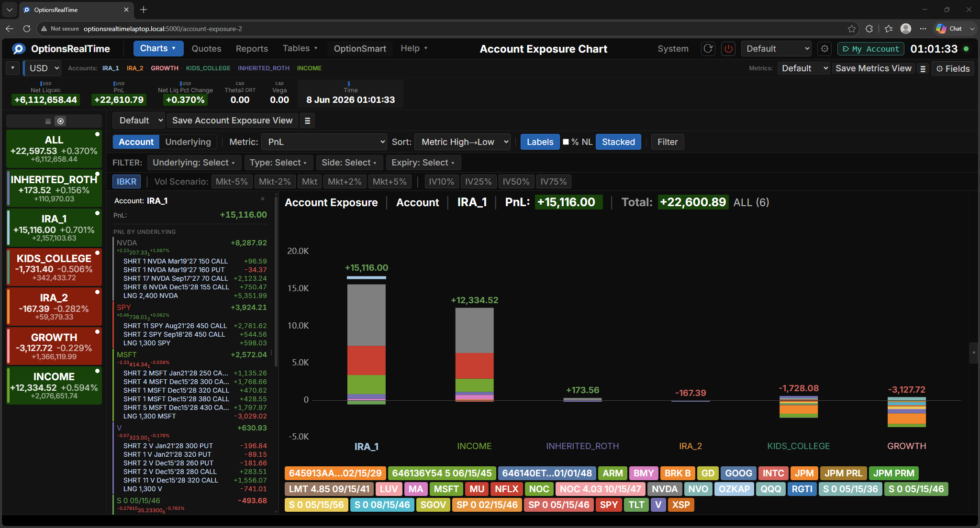The image size is (980, 528).
Task: Go to Quotes
Action: [206, 49]
